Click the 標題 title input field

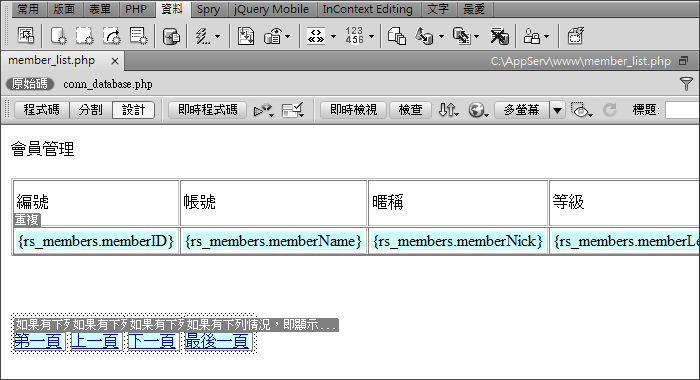point(682,110)
